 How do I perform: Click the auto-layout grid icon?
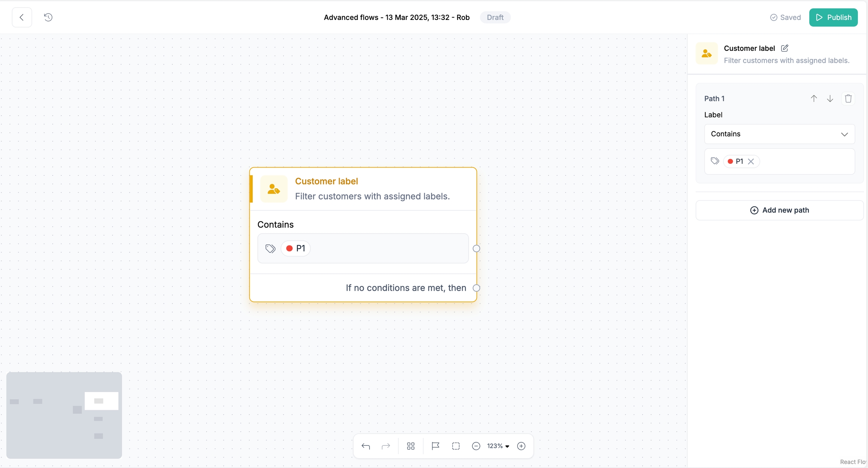point(411,446)
